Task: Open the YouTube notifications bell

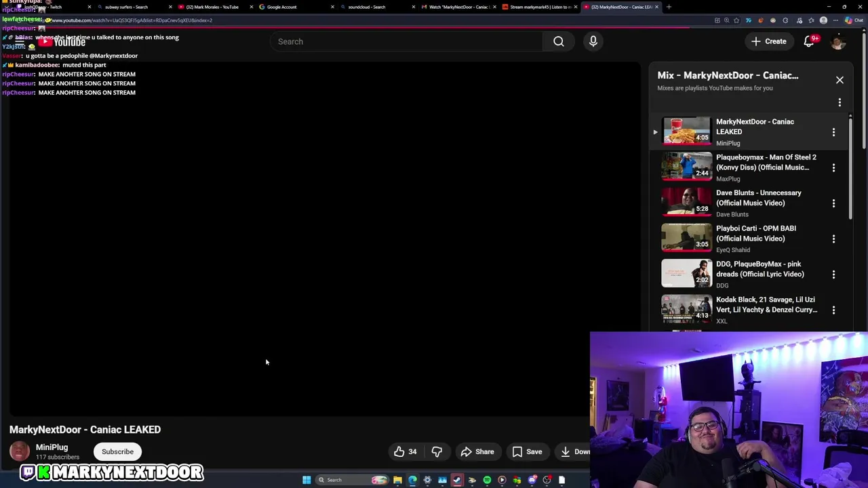Action: (x=808, y=41)
